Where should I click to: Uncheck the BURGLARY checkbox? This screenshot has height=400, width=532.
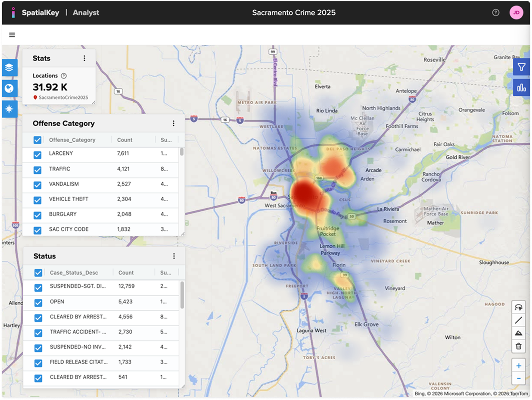[x=37, y=215]
